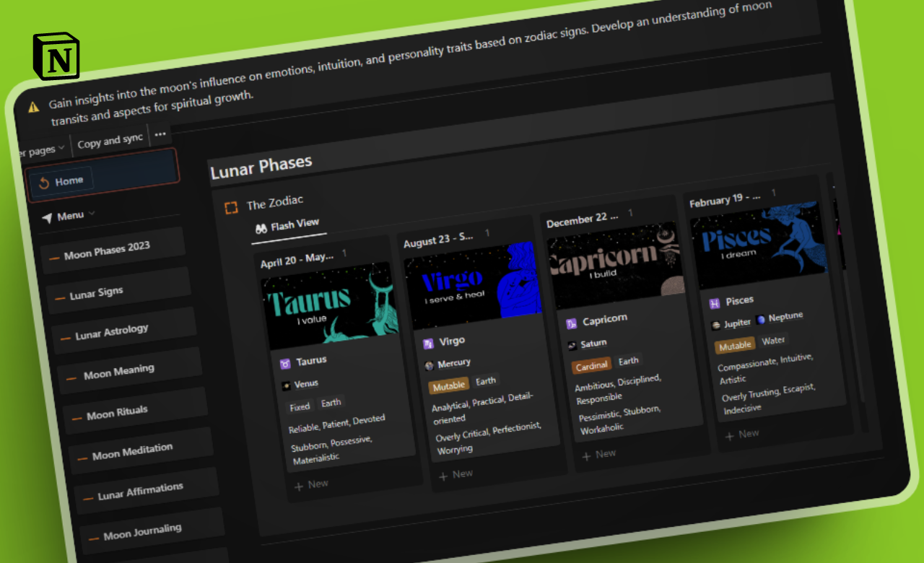Open Moon Rituals sidebar page
Image resolution: width=924 pixels, height=563 pixels.
click(x=134, y=411)
